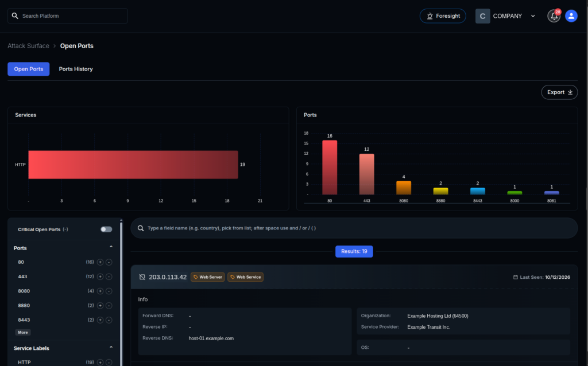Exclude port 8080 filter with minus icon
The width and height of the screenshot is (588, 366).
(109, 291)
